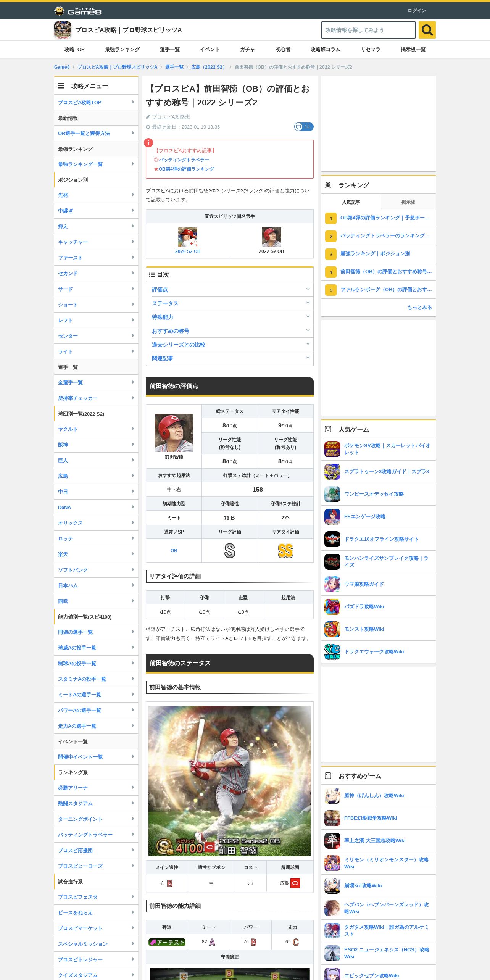Image resolution: width=490 pixels, height=980 pixels.
Task: Open the Pokemon SV game icon
Action: tap(332, 449)
